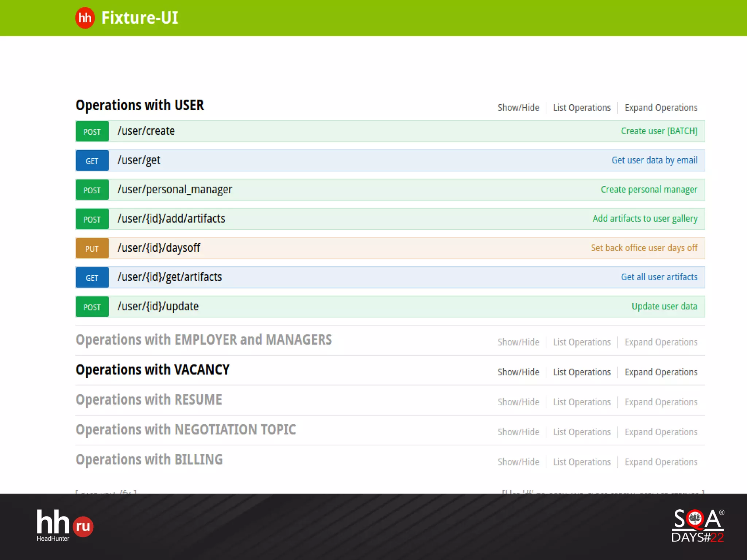Viewport: 747px width, 560px height.
Task: Expand Operations for RESUME section
Action: coord(661,402)
